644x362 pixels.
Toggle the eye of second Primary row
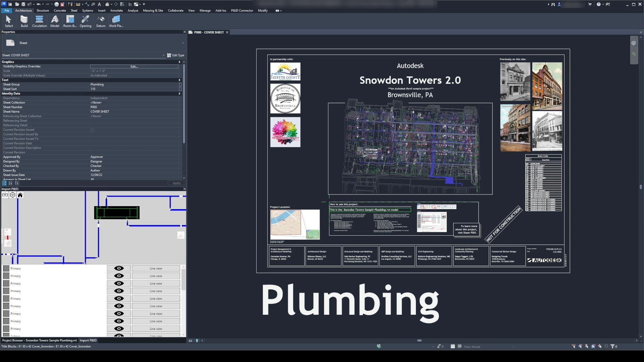pos(119,276)
